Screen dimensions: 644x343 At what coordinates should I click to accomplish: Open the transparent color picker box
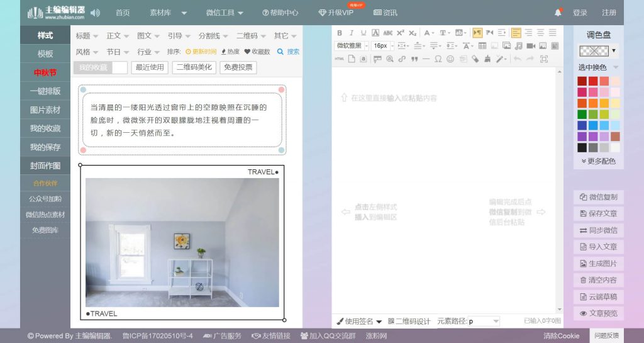(x=594, y=51)
